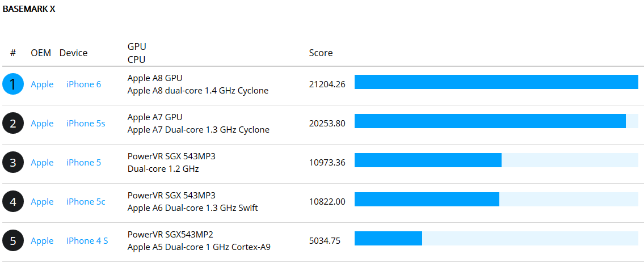Click Apple A6 Dual-core 1.3 GHz Swift text
The image size is (644, 267).
(192, 208)
